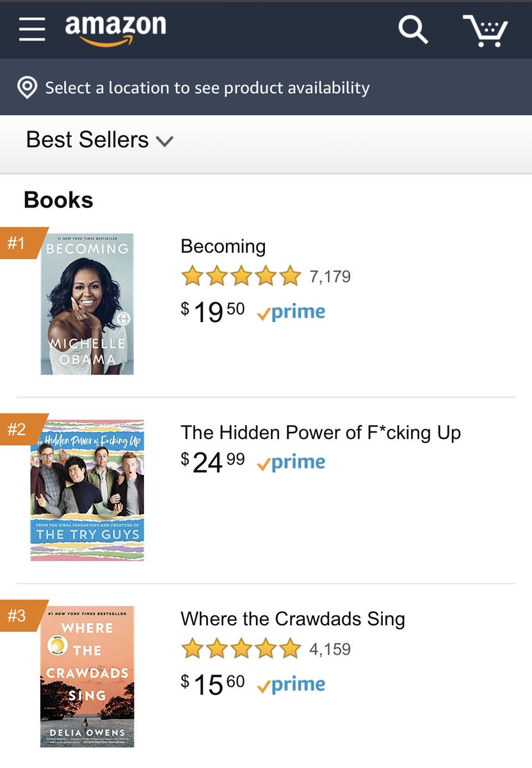View Becoming's star rating reviews

(241, 276)
